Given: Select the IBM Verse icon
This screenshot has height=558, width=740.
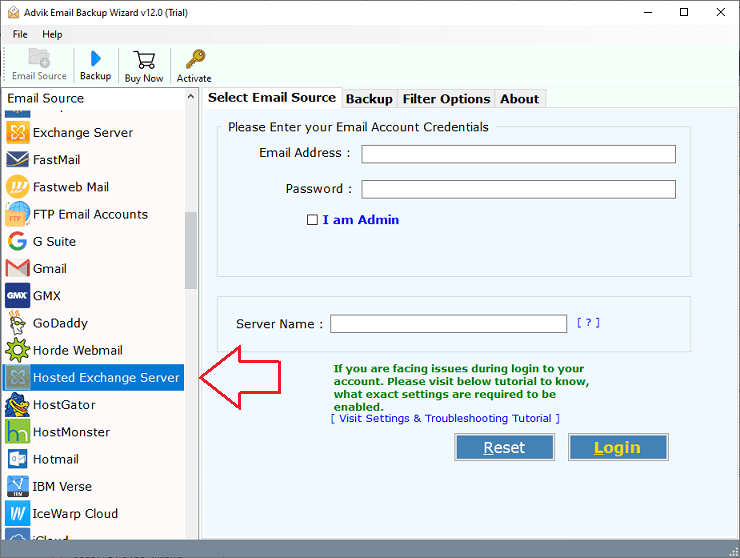Looking at the screenshot, I should point(18,486).
